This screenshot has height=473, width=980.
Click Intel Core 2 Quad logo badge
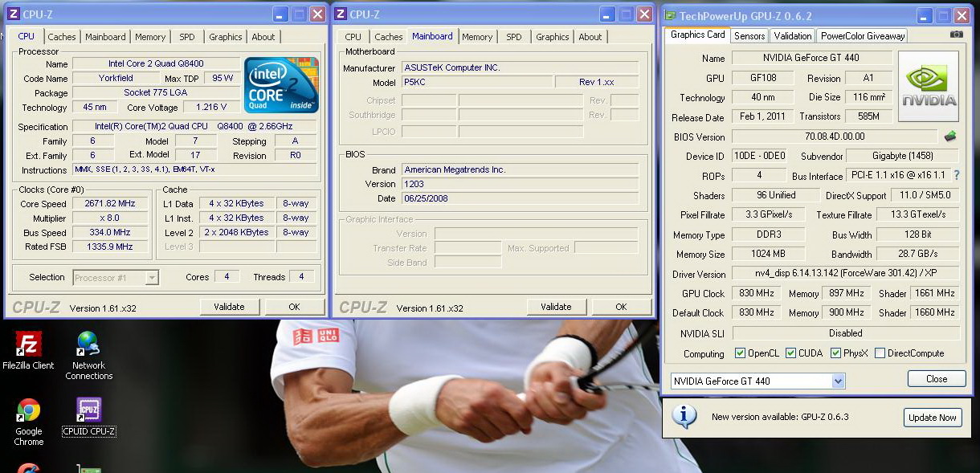(x=282, y=84)
